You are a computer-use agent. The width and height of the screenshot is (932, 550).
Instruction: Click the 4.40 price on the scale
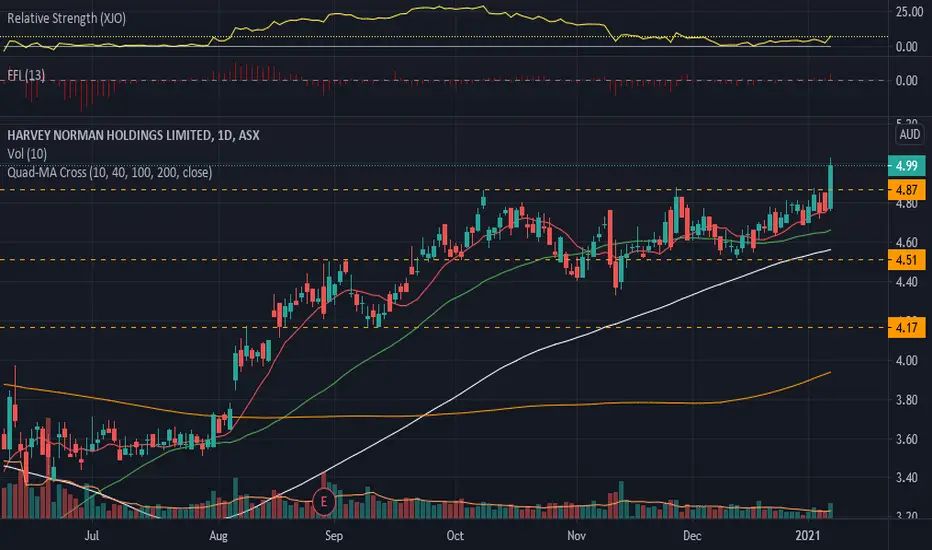point(906,282)
